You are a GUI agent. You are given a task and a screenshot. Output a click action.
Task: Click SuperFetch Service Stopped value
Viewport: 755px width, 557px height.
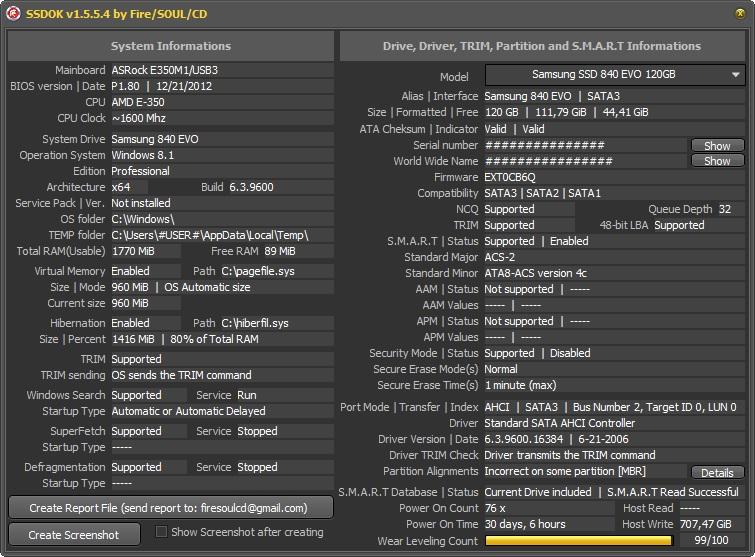[257, 431]
